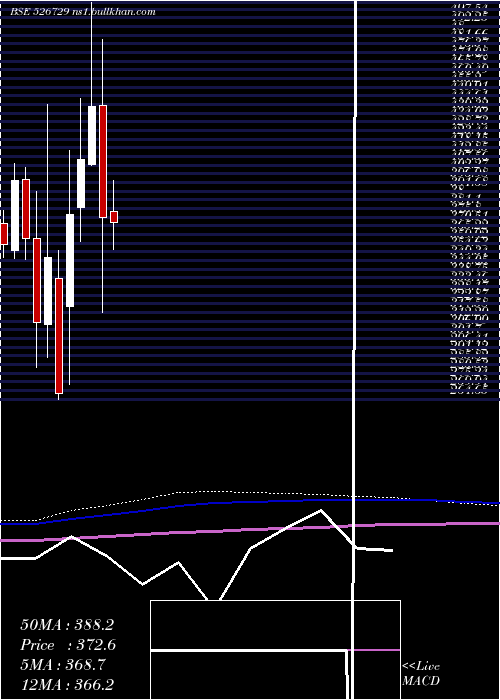Click the 5MA : 368.7 label
The width and height of the screenshot is (500, 700).
click(63, 665)
